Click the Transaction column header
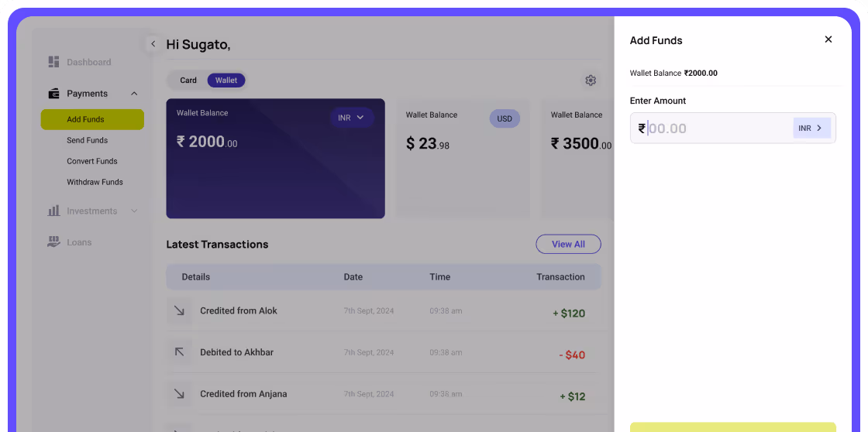The width and height of the screenshot is (868, 432). (560, 276)
